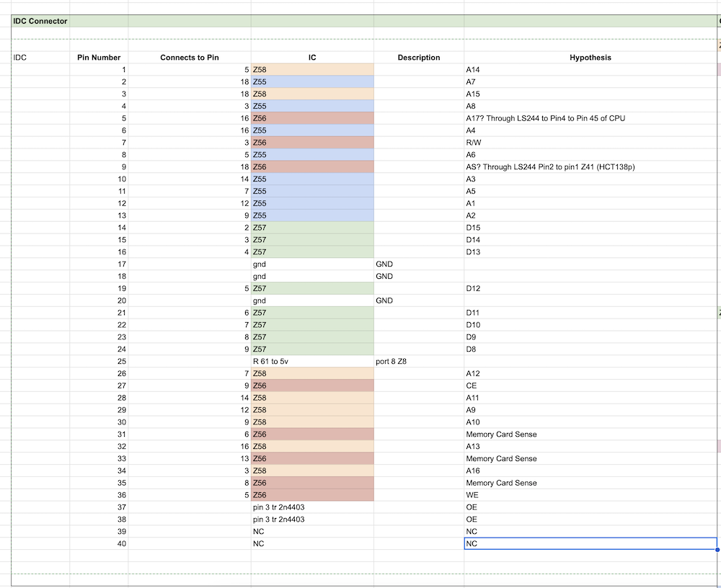This screenshot has width=721, height=588.
Task: Select the A10 hypothesis cell
Action: coord(590,422)
